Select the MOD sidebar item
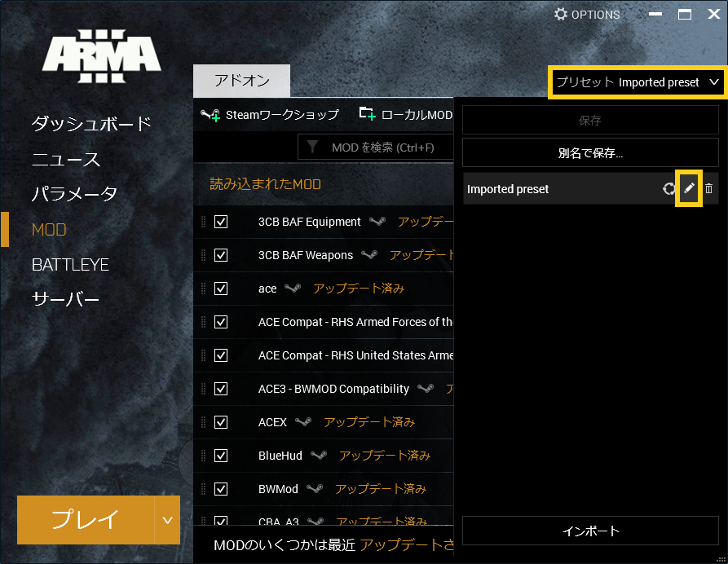728x564 pixels. pyautogui.click(x=49, y=229)
